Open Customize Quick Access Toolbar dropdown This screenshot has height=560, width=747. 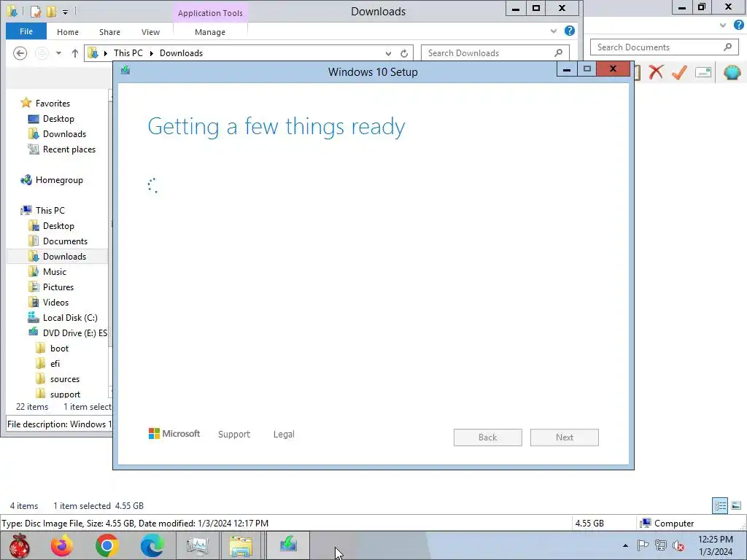65,12
